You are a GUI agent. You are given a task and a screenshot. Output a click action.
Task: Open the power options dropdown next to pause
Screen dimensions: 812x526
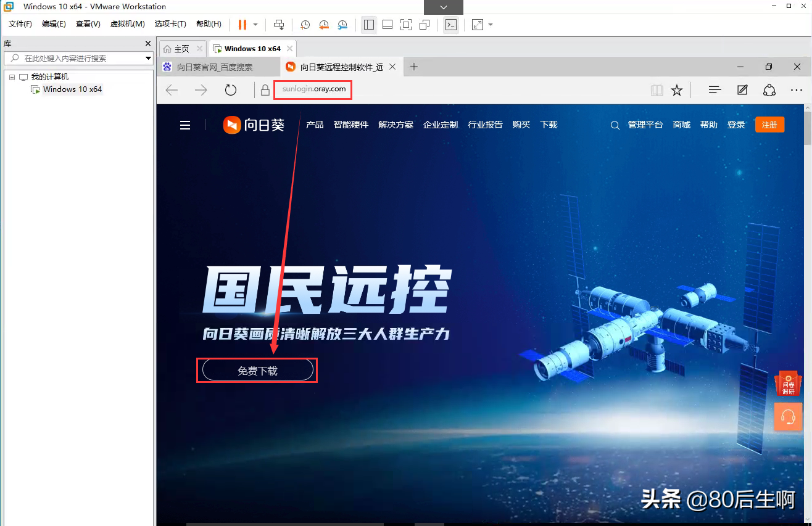255,25
